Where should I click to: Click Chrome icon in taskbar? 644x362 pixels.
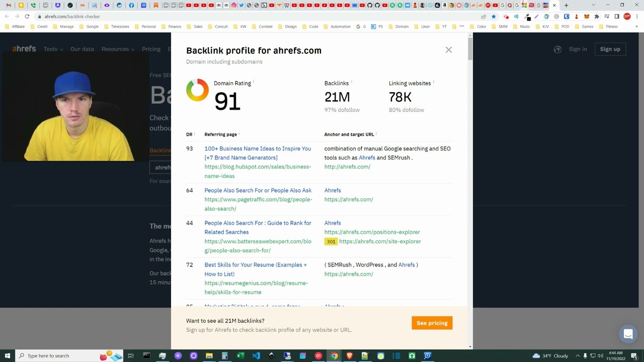(x=334, y=355)
